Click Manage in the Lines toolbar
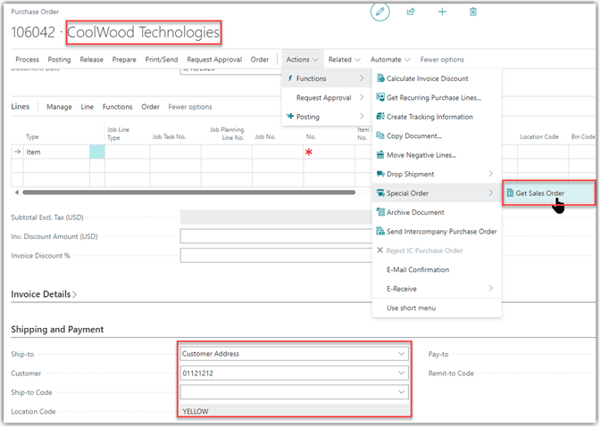The image size is (600, 427). pos(59,106)
